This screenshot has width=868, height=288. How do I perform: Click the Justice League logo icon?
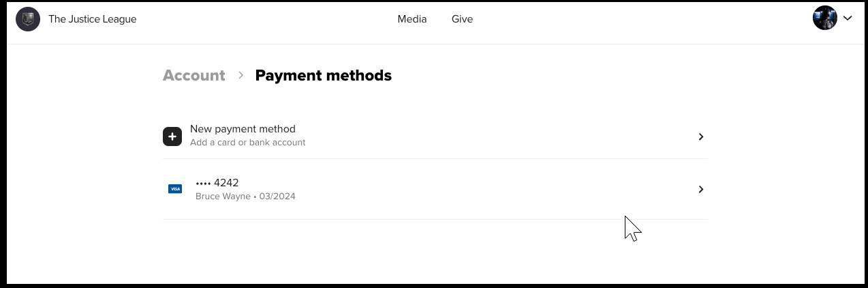coord(28,19)
